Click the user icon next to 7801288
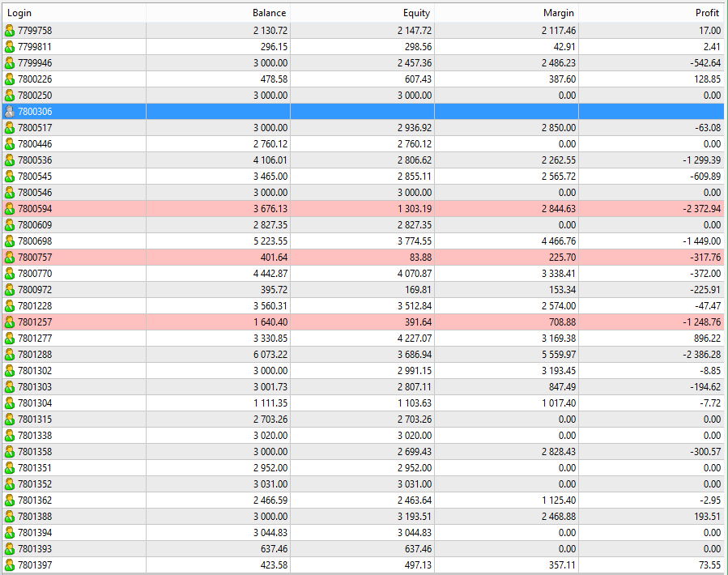The height and width of the screenshot is (575, 728). point(10,355)
